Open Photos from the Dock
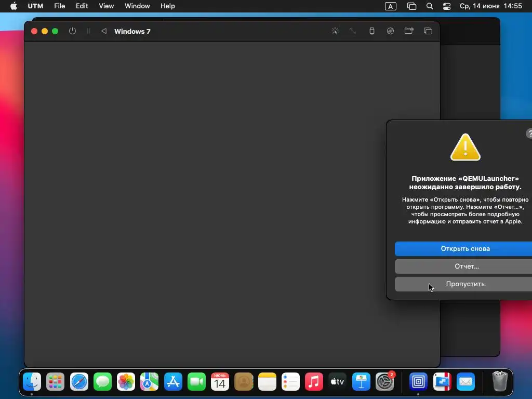This screenshot has height=399, width=532. [x=126, y=382]
